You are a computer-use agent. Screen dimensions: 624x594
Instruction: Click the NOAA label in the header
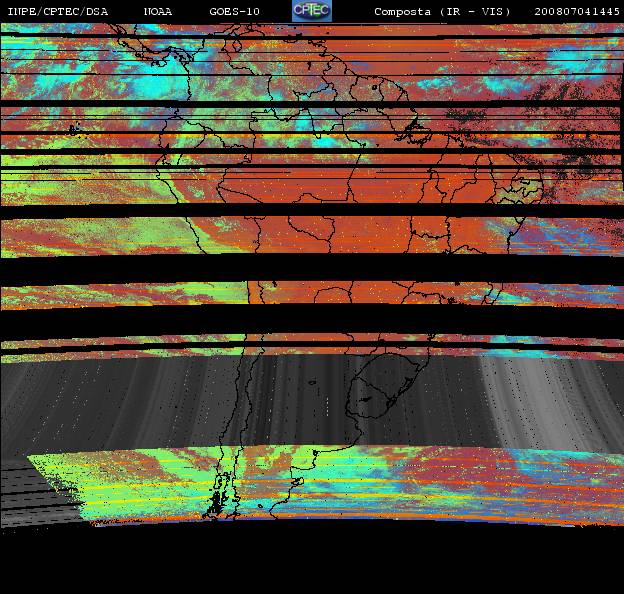158,12
